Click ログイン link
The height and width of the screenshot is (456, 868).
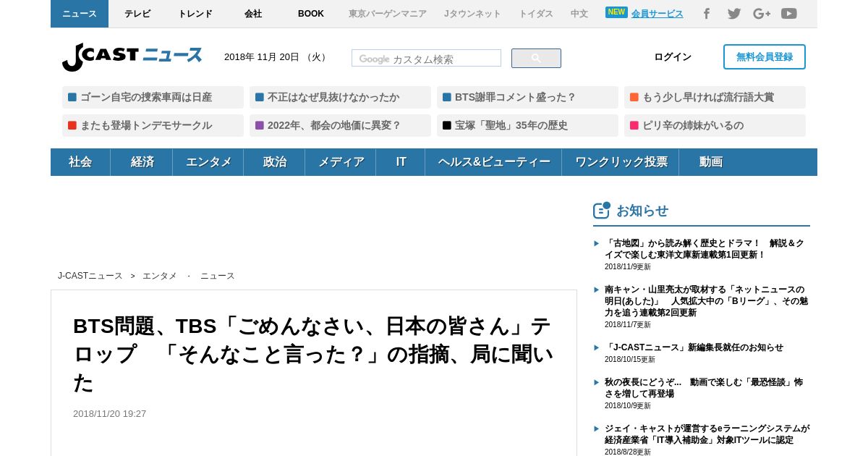click(x=673, y=57)
